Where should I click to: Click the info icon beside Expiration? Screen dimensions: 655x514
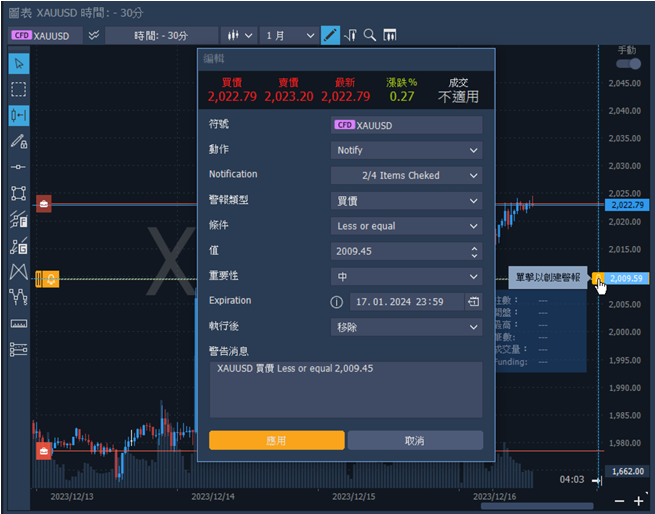337,301
